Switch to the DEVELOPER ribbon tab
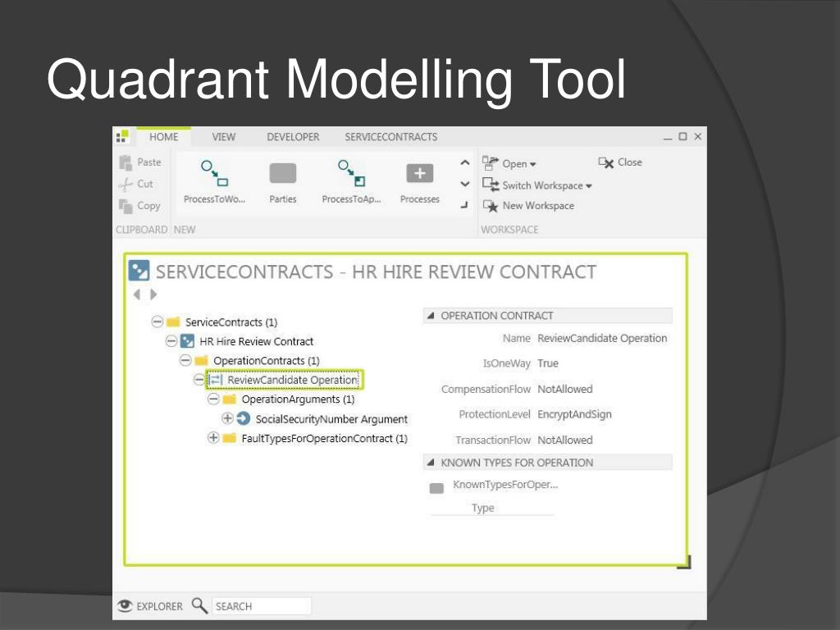Image resolution: width=840 pixels, height=630 pixels. point(293,137)
